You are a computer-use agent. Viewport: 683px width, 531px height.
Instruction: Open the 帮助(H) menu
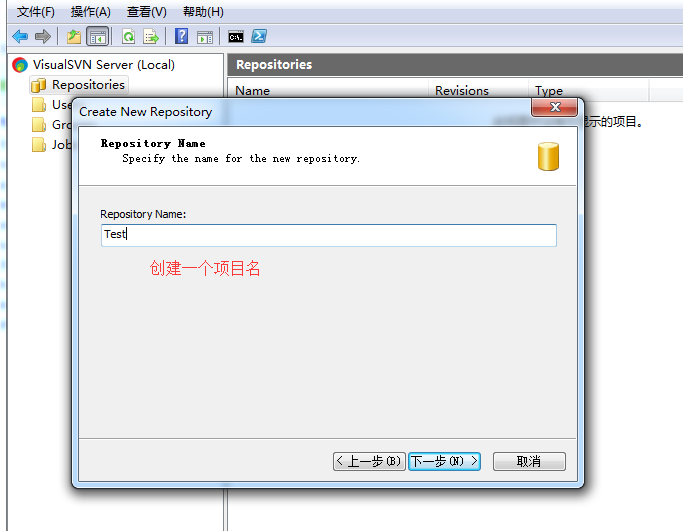point(203,12)
